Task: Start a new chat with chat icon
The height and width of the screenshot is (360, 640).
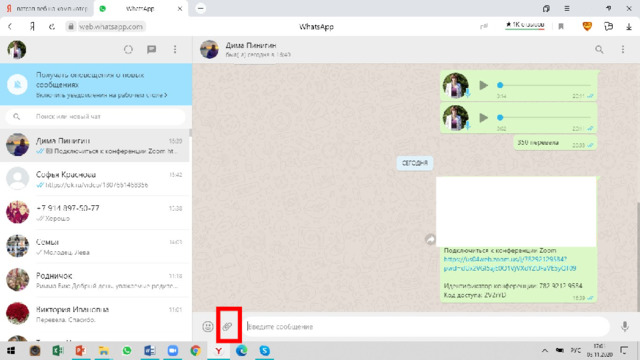Action: point(151,49)
